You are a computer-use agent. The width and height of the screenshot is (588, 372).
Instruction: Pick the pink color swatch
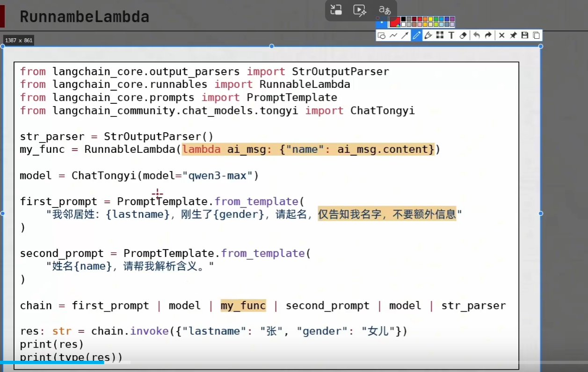[x=420, y=24]
